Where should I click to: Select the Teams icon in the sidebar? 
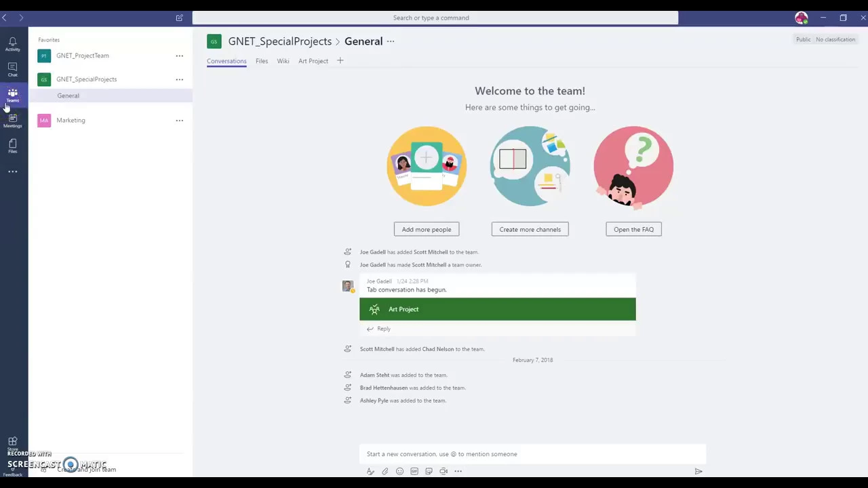point(12,95)
